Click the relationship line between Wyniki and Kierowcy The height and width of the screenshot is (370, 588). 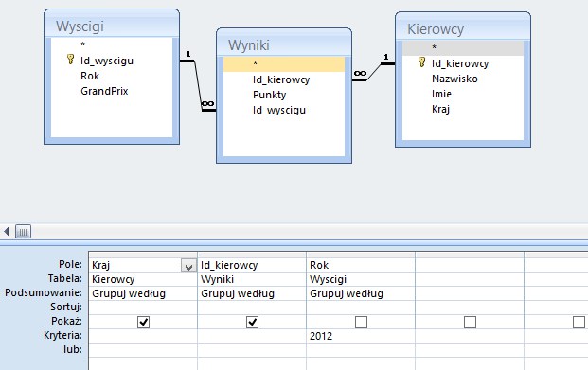tap(373, 72)
